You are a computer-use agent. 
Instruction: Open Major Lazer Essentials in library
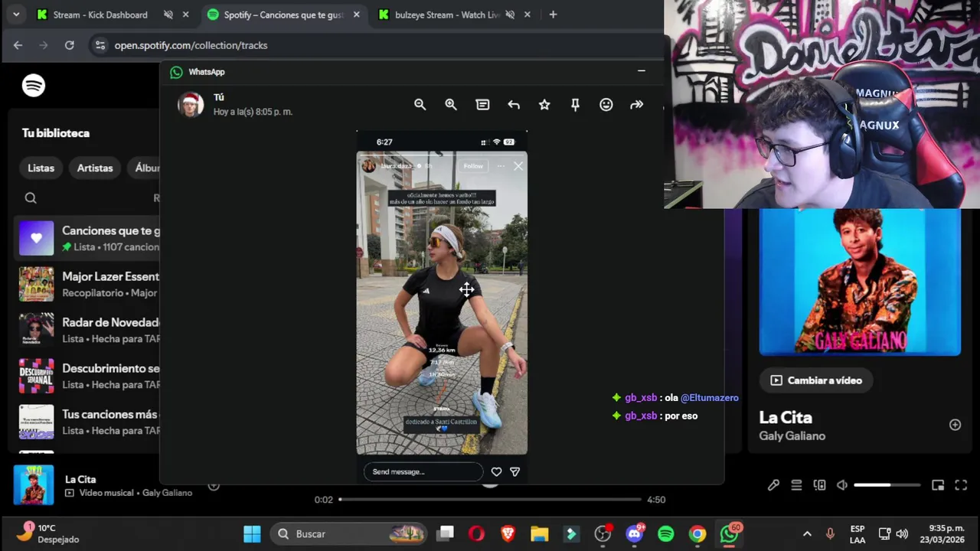tap(88, 284)
